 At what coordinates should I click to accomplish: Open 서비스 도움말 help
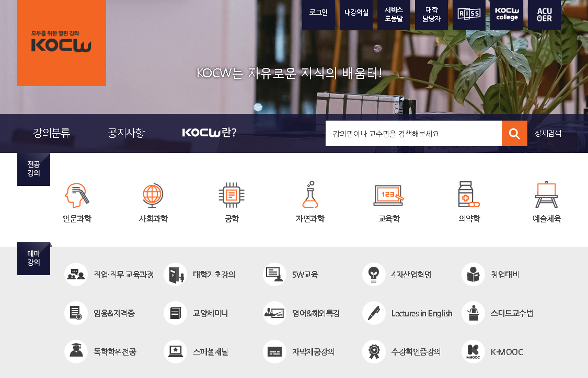pos(394,15)
